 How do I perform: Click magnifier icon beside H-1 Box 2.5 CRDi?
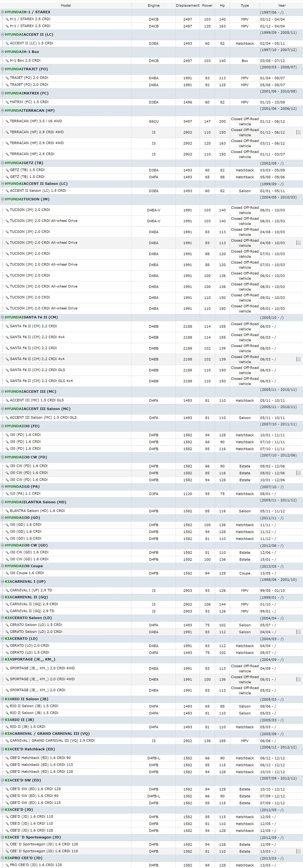click(x=7, y=61)
